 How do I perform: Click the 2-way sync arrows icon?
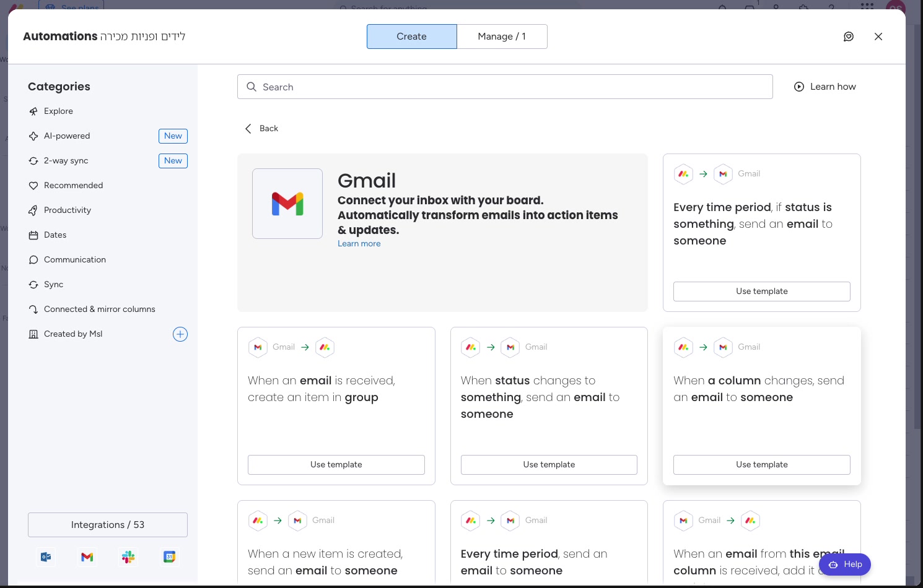coord(33,161)
